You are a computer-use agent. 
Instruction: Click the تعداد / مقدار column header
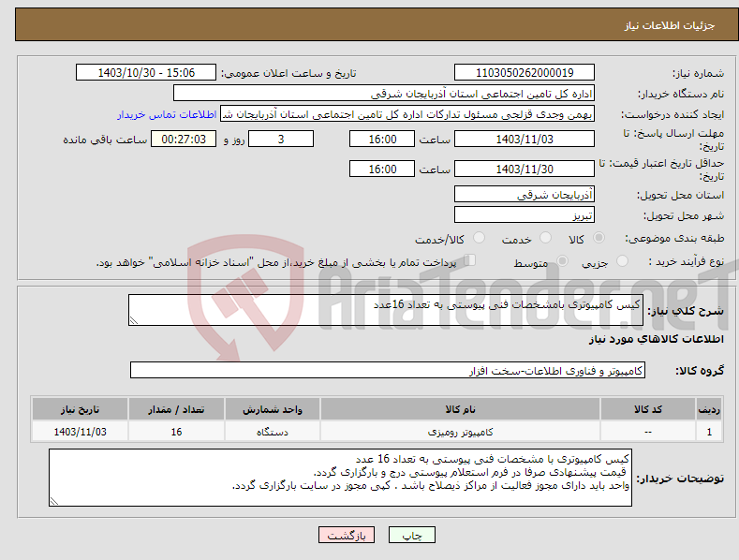(176, 409)
